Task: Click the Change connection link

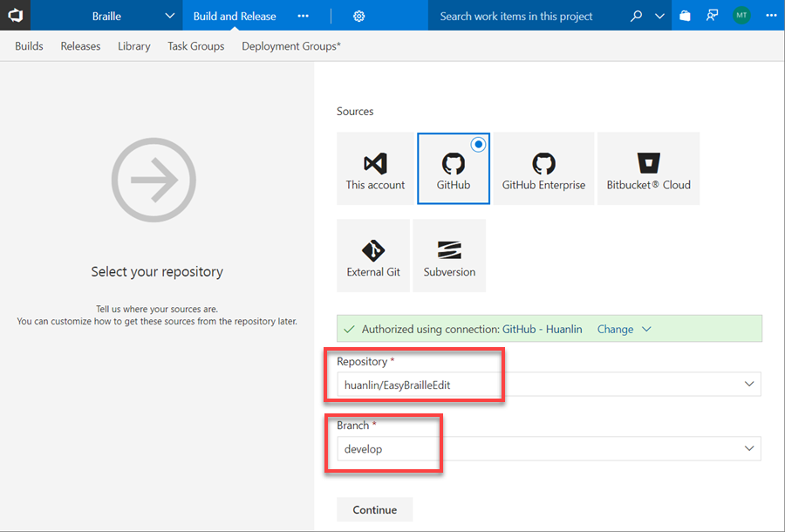Action: tap(615, 329)
